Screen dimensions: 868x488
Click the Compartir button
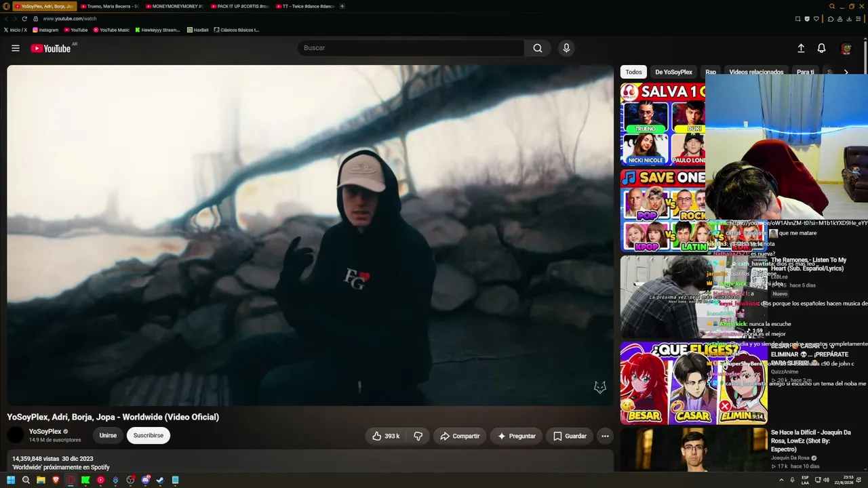click(460, 436)
